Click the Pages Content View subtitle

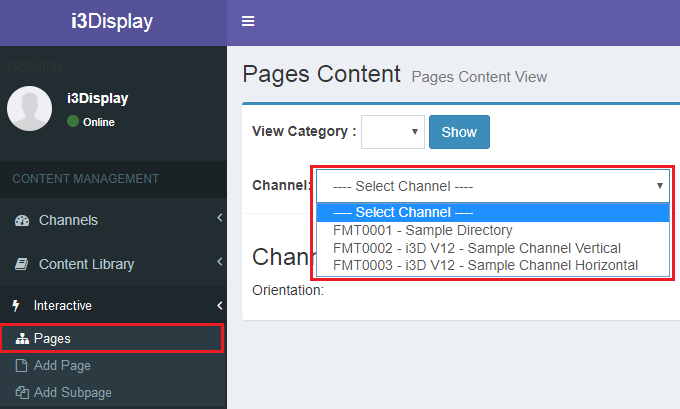click(479, 77)
